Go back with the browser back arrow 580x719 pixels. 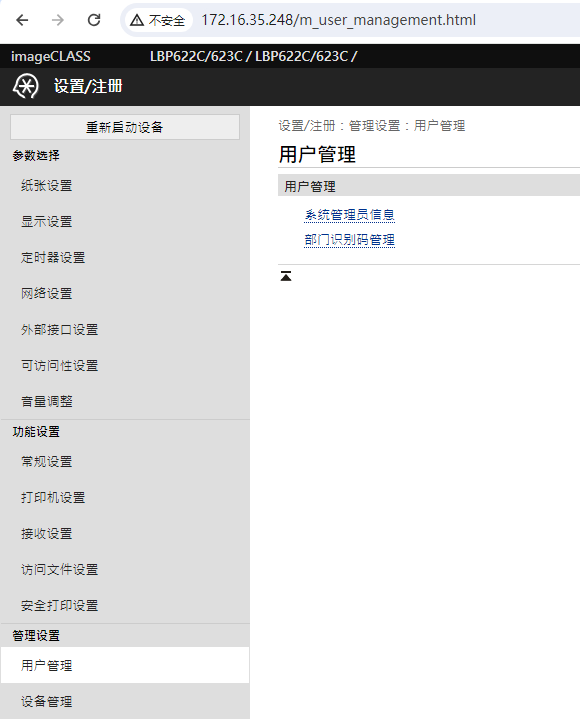click(22, 20)
